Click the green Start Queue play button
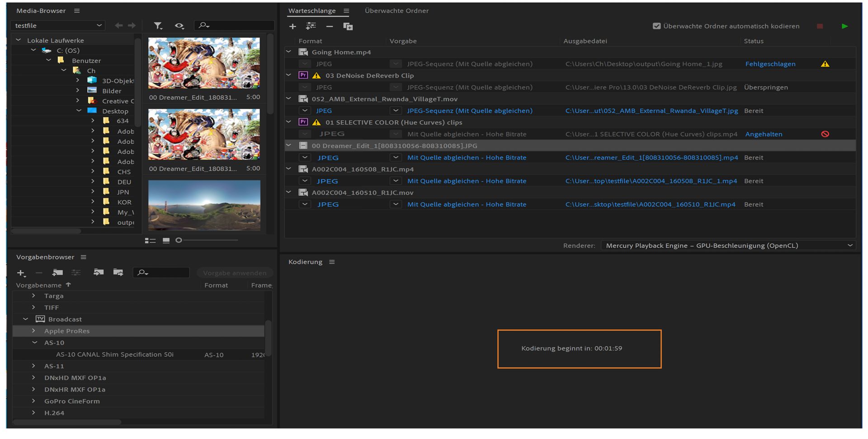 point(844,26)
